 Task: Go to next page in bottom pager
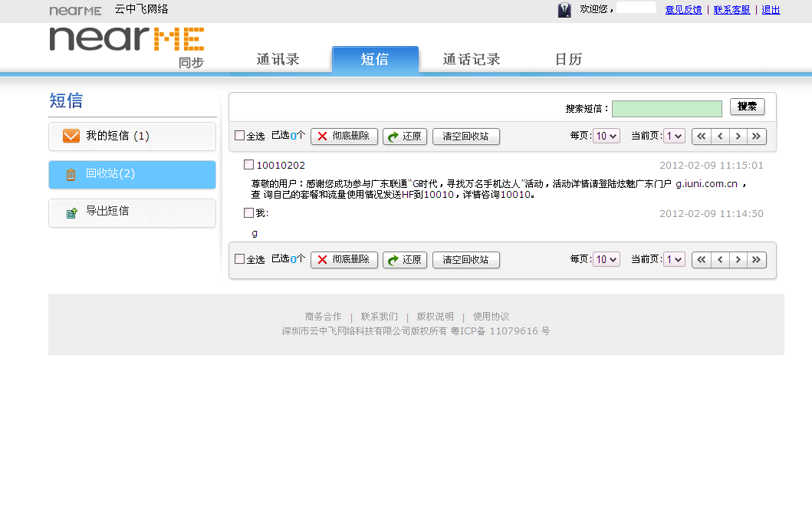738,259
